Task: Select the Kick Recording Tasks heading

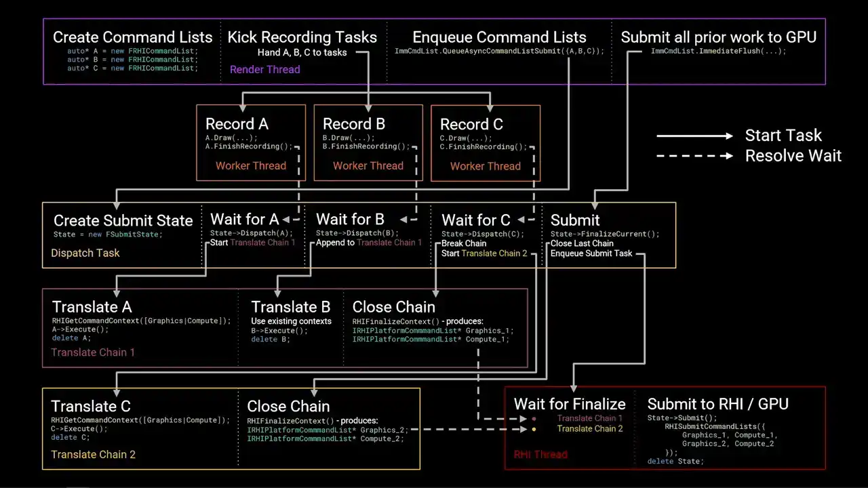Action: [302, 37]
